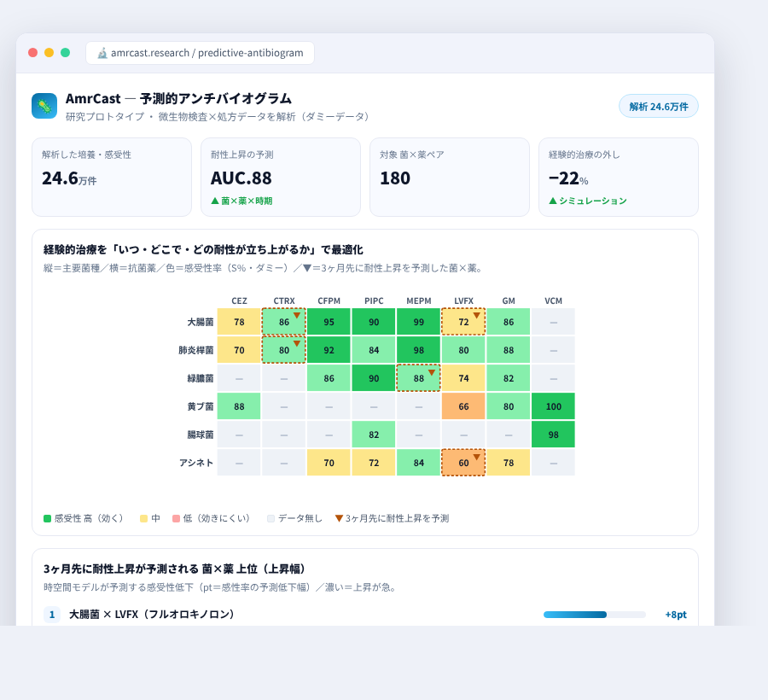Select the 大腸菌 row label
Screen dimensions: 768x700
201,322
